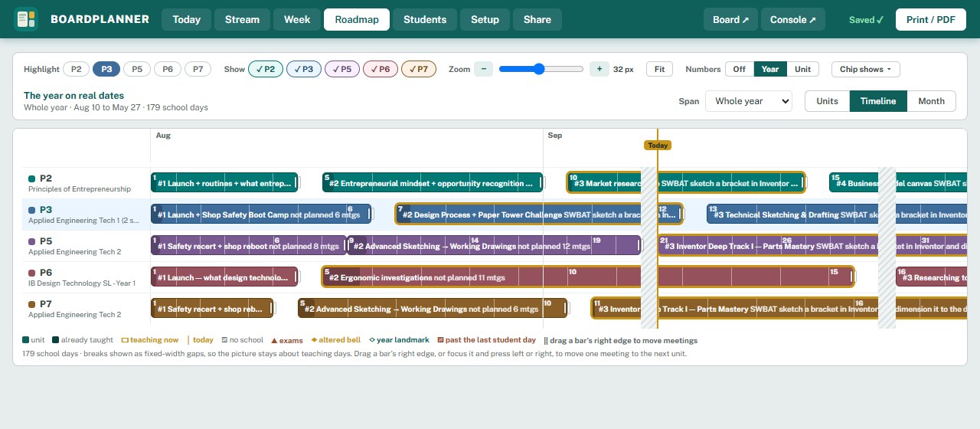Open the Chip shows dropdown
The image size is (980, 429).
(866, 69)
